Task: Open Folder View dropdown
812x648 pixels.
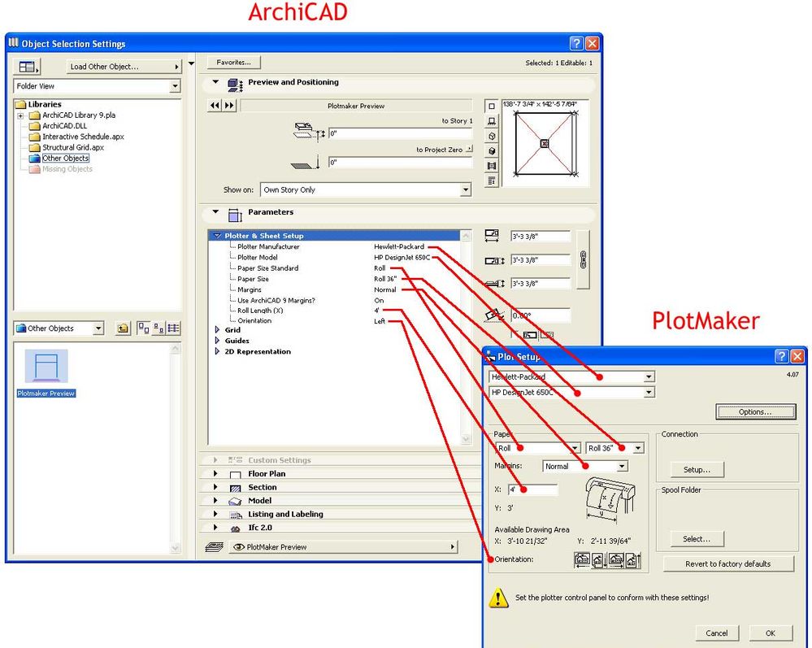Action: pyautogui.click(x=175, y=86)
